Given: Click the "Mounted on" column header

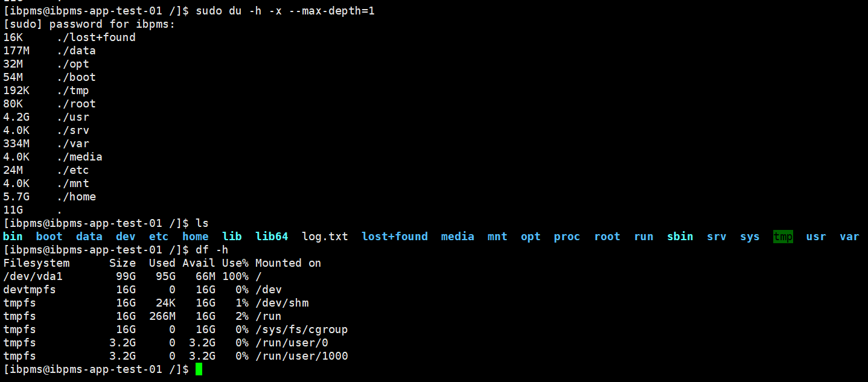Looking at the screenshot, I should (288, 263).
